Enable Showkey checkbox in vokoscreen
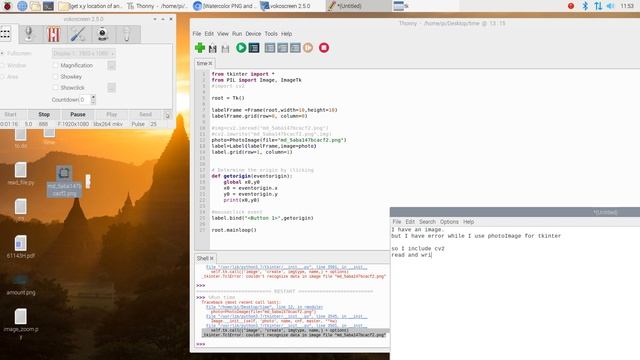Viewport: 640px width, 360px height. [x=56, y=77]
